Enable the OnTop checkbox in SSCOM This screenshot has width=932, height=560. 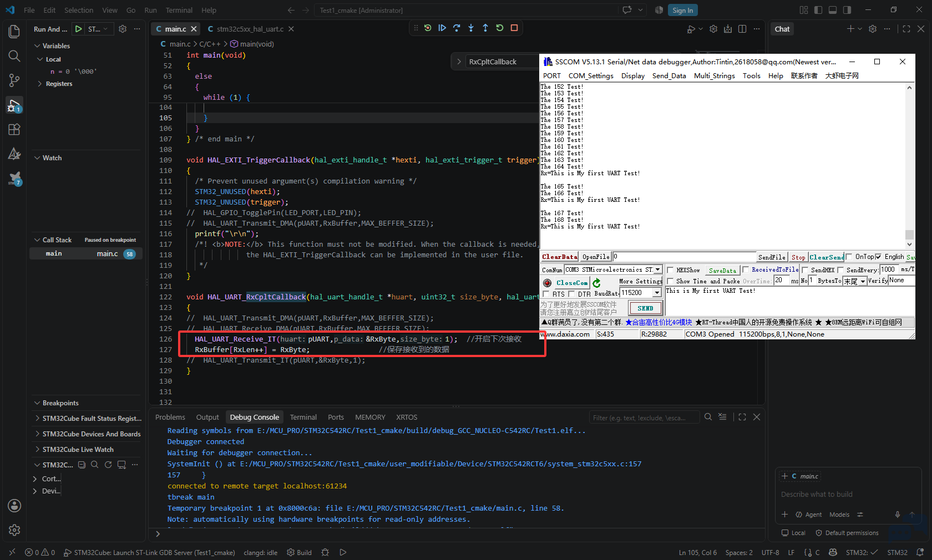tap(849, 257)
